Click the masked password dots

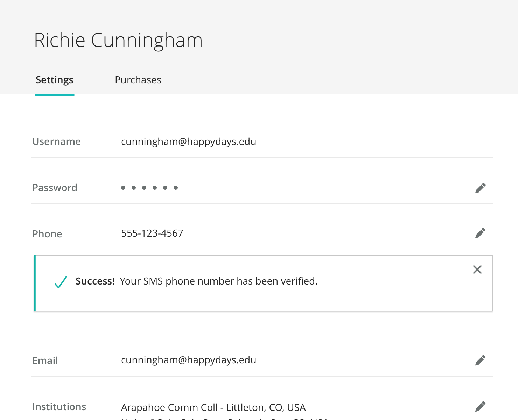149,188
